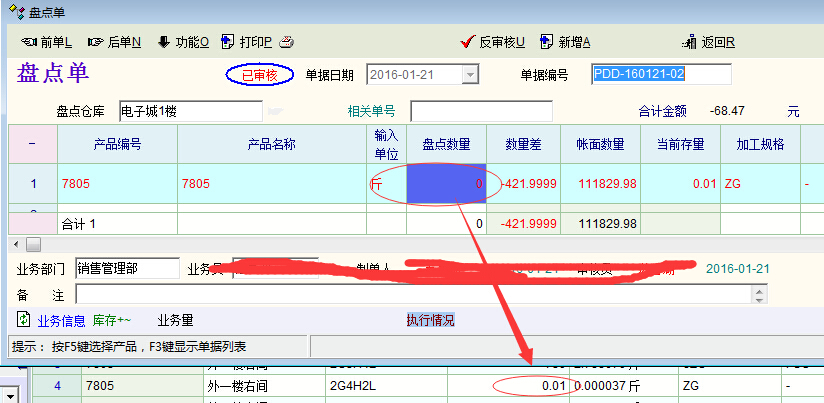Click 返回 to go back
Viewport: 824px width, 403px height.
[709, 42]
